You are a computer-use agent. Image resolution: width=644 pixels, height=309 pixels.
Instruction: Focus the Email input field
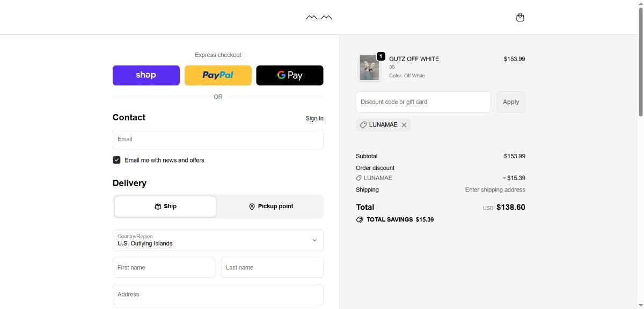[x=218, y=139]
